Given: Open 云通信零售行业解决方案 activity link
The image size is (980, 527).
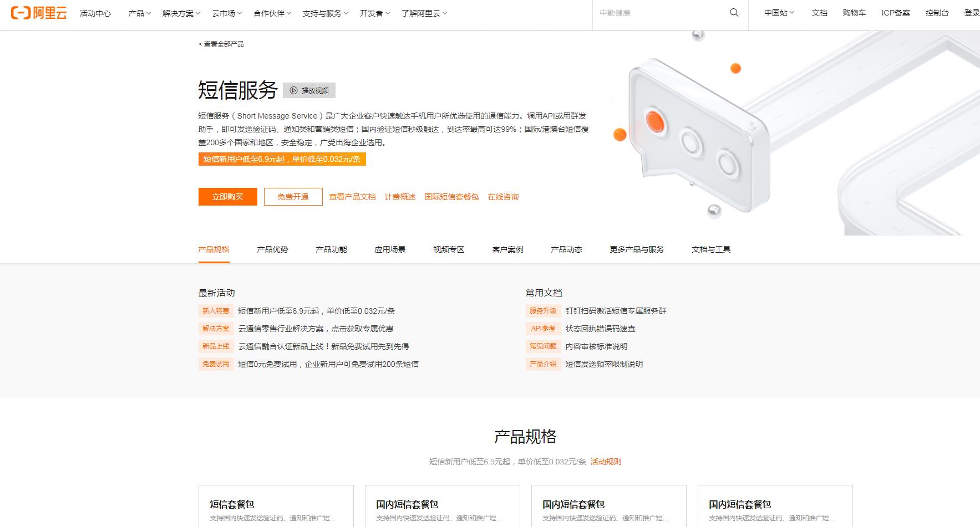Looking at the screenshot, I should (316, 329).
